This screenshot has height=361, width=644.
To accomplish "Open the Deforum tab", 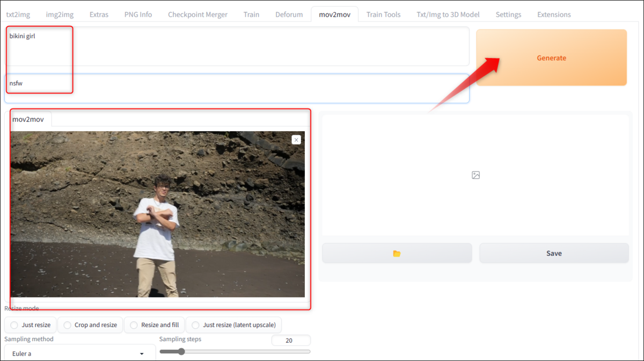I will [289, 15].
